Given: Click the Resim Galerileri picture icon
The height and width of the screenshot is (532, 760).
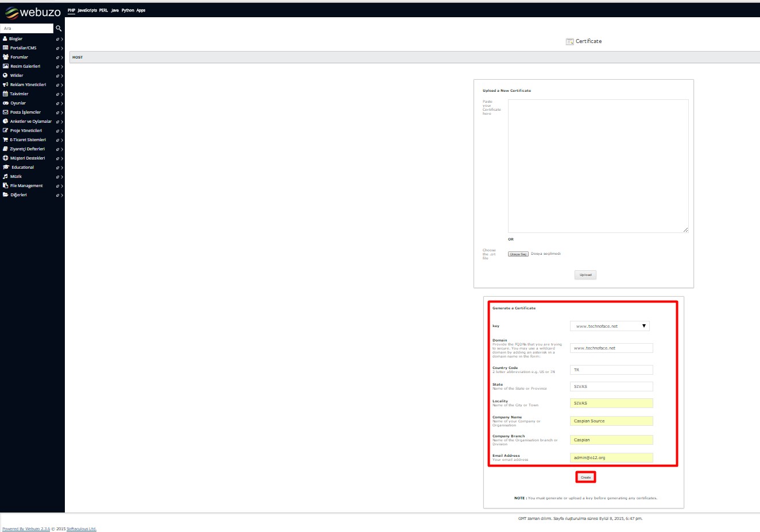Looking at the screenshot, I should 6,66.
